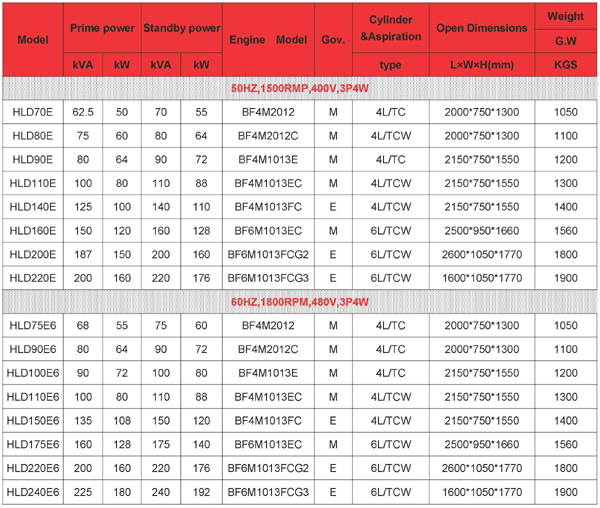Select the HLD175E6 model cell

[33, 443]
